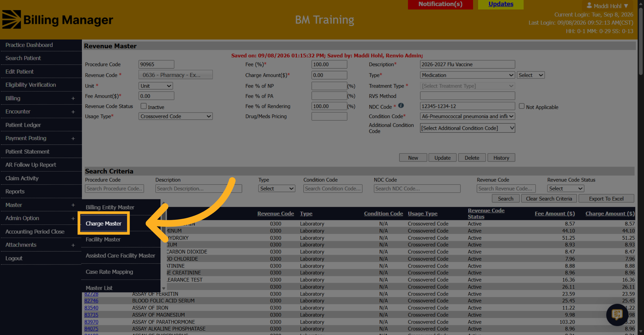Select Charge Master from the submenu
Viewport: 644px width, 335px height.
(x=104, y=224)
